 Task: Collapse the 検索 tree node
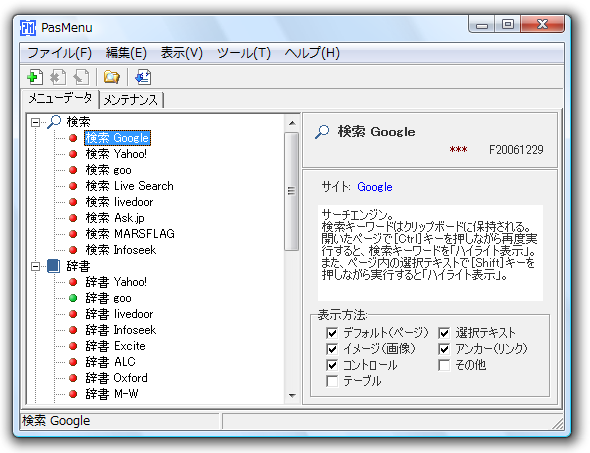click(x=35, y=122)
